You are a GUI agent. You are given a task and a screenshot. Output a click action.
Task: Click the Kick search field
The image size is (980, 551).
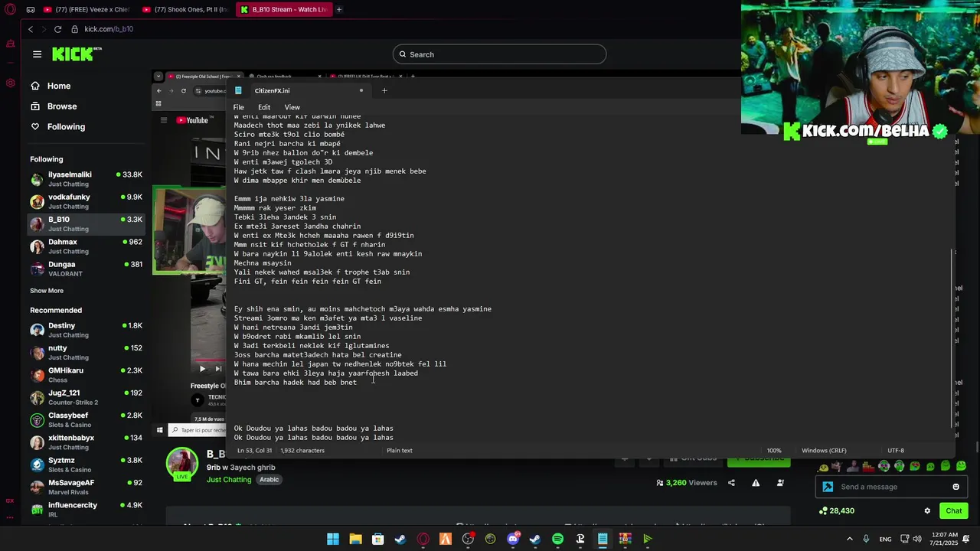coord(499,54)
